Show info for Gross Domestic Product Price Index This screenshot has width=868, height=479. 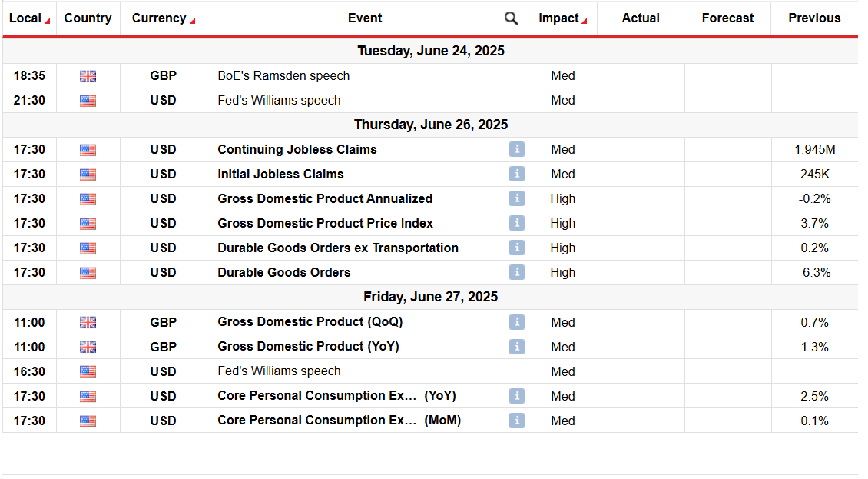(x=516, y=224)
